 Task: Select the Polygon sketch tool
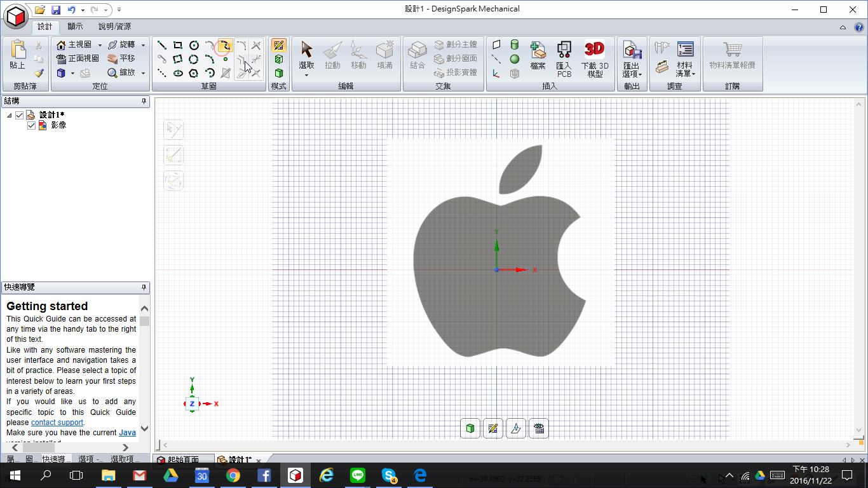194,73
